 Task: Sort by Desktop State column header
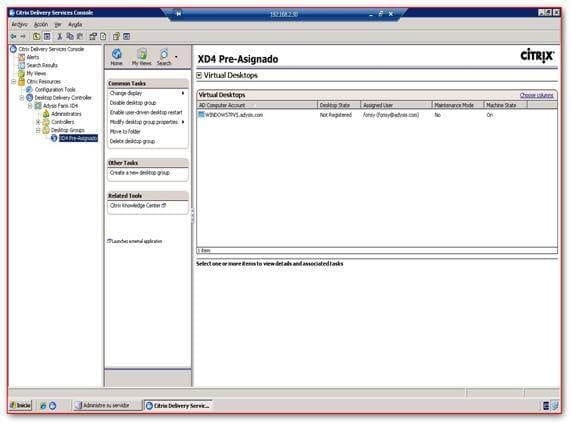click(339, 105)
